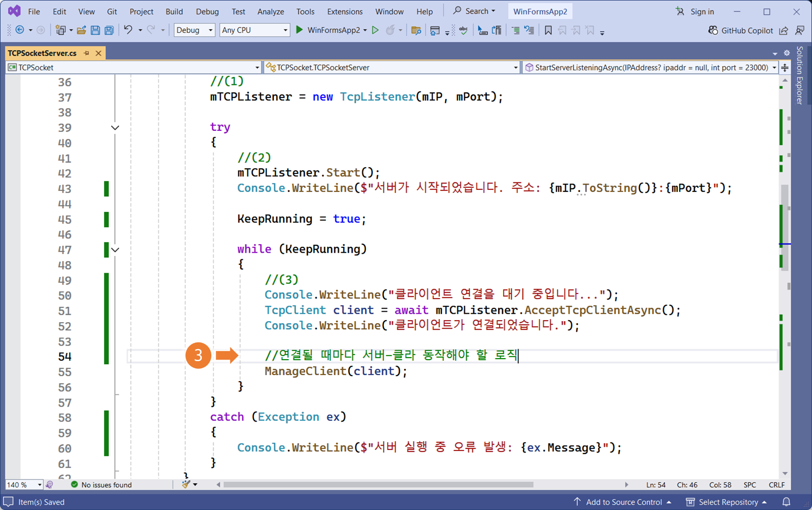The width and height of the screenshot is (812, 510).
Task: Click the Save All icon
Action: pos(108,30)
